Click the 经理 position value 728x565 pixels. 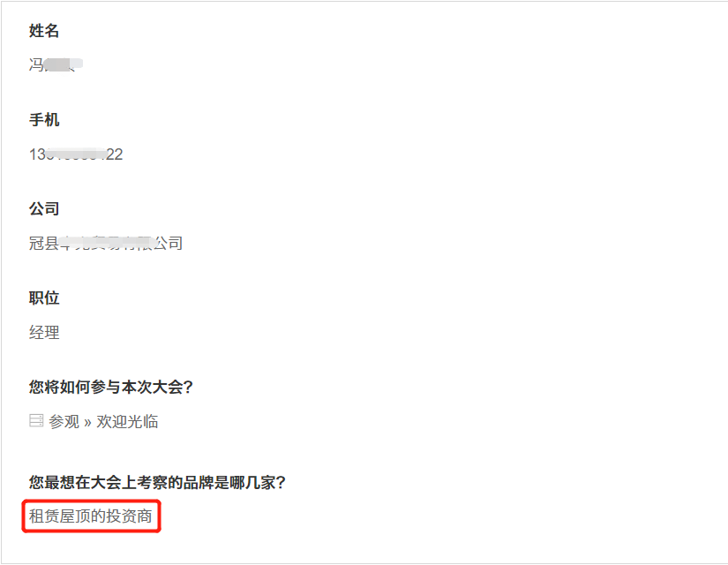pos(44,332)
